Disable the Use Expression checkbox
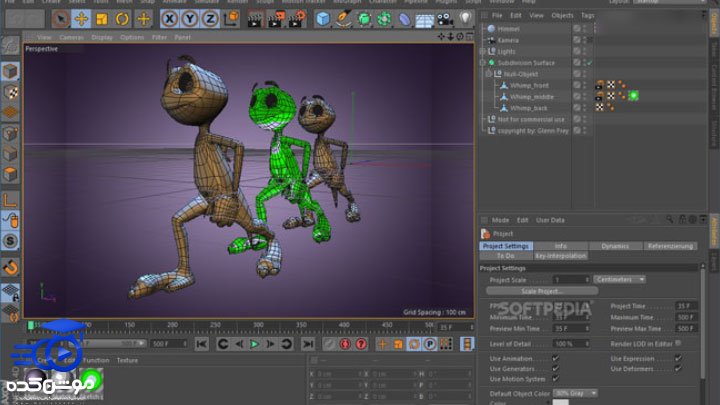This screenshot has height=405, width=720. 677,357
